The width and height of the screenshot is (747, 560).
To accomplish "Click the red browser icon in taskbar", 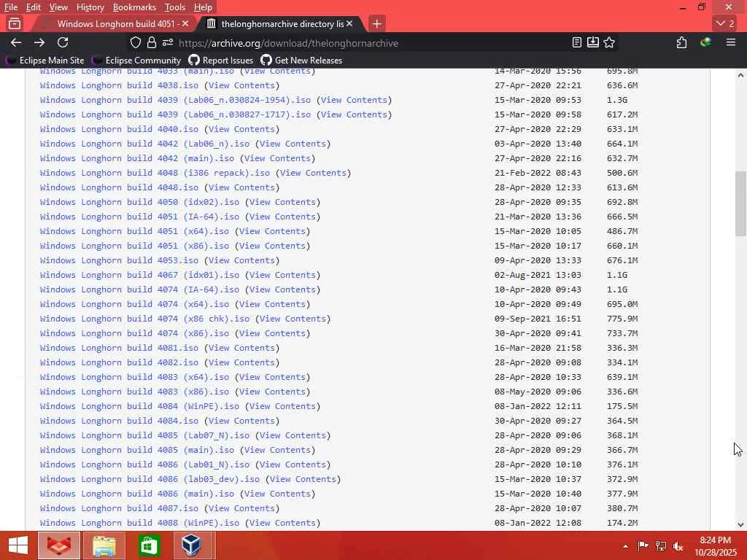I will point(58,545).
